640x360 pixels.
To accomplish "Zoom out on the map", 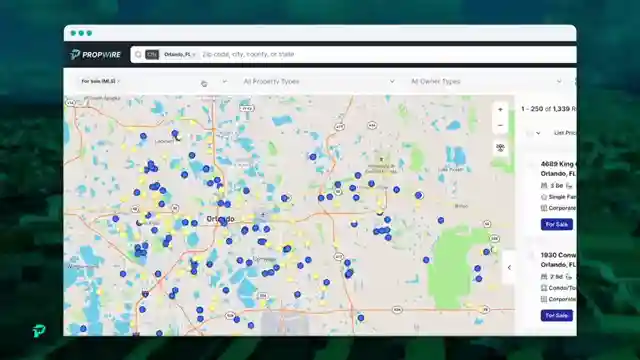I will [500, 125].
